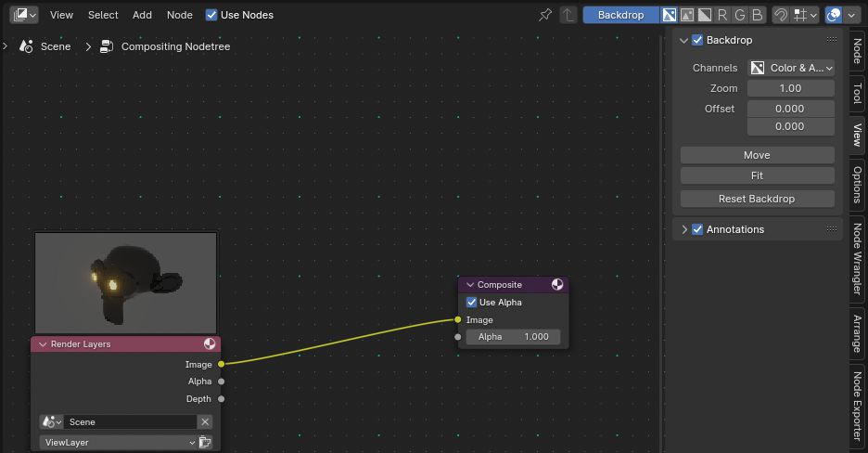
Task: Click the Zoom value field
Action: tap(790, 88)
